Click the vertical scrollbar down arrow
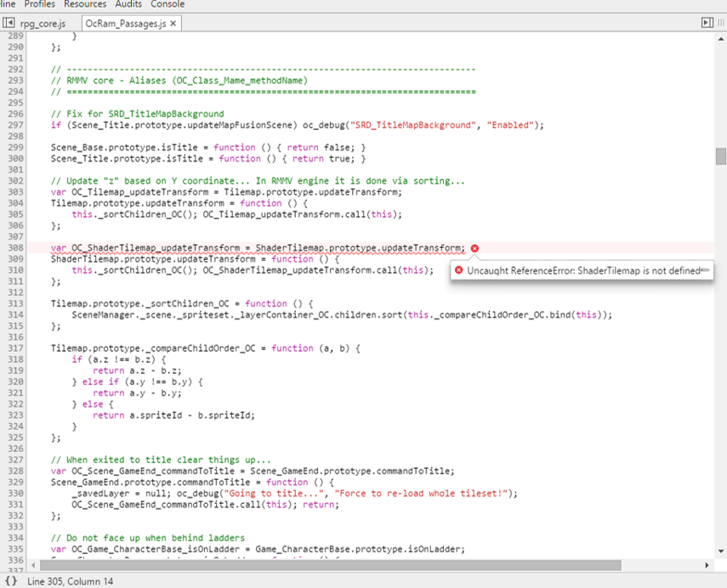 720,551
